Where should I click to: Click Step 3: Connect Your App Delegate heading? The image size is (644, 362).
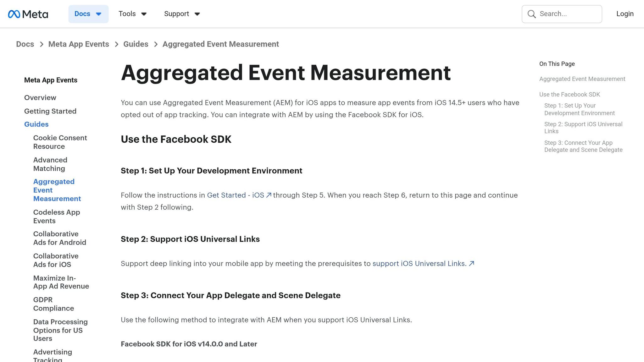click(230, 295)
